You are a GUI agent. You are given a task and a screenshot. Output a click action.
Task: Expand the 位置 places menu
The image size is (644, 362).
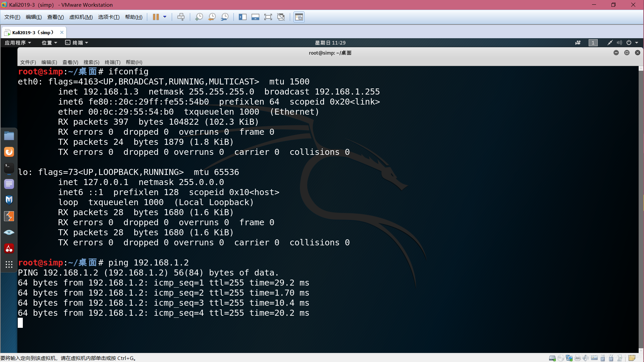click(49, 43)
